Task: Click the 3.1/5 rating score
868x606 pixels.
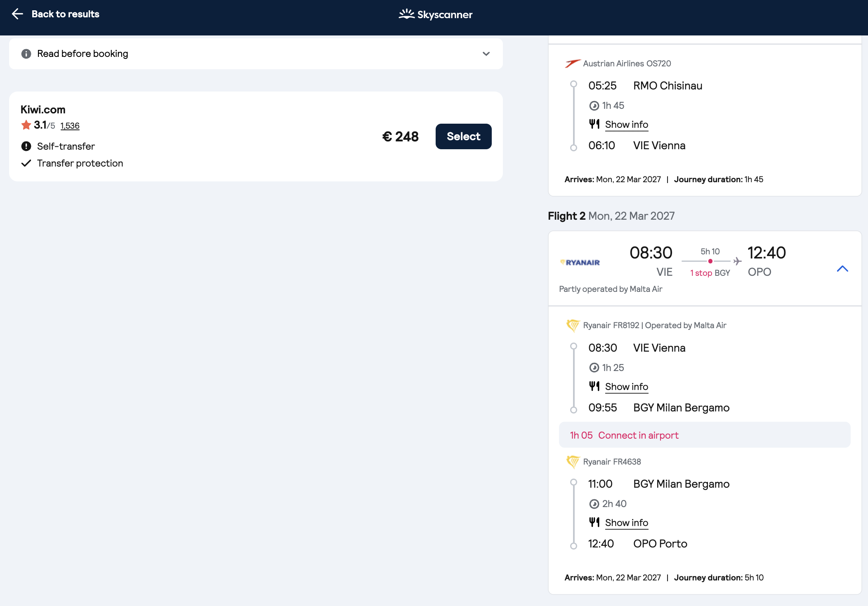Action: [x=44, y=125]
